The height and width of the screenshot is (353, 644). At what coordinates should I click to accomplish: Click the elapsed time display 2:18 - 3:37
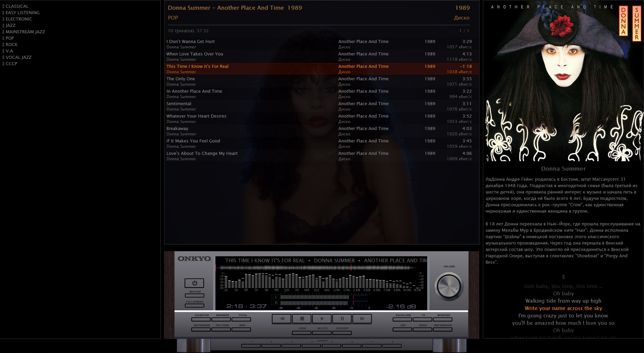246,306
